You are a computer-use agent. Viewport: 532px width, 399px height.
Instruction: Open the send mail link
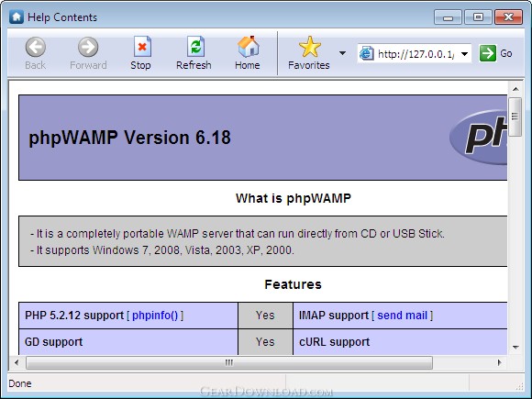(x=402, y=316)
